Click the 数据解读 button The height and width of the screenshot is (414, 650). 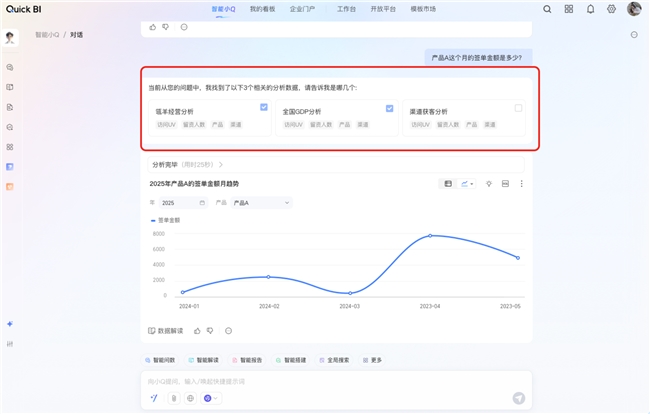166,330
